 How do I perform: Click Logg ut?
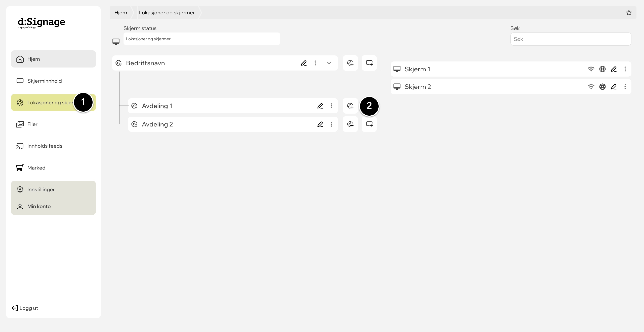point(25,308)
